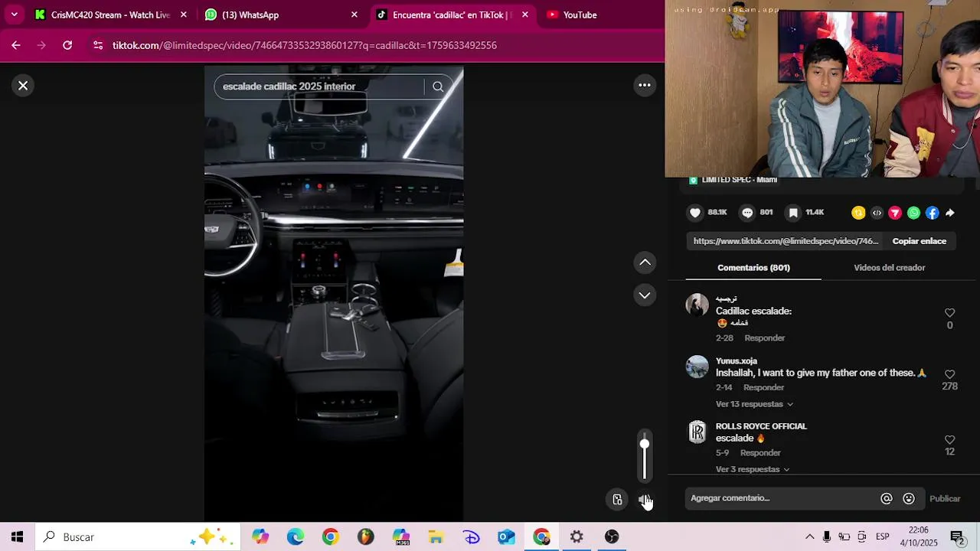Like the Cadillac escalade comment

949,313
